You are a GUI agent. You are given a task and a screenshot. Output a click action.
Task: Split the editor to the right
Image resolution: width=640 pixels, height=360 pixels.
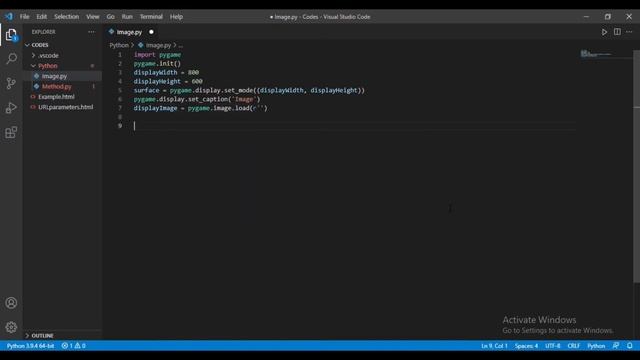(617, 32)
